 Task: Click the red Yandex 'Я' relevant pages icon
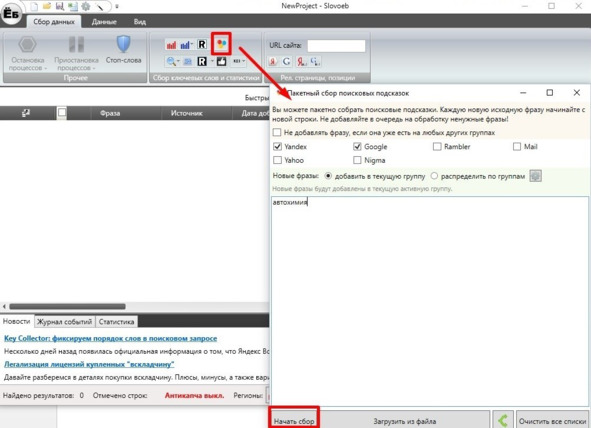click(273, 61)
